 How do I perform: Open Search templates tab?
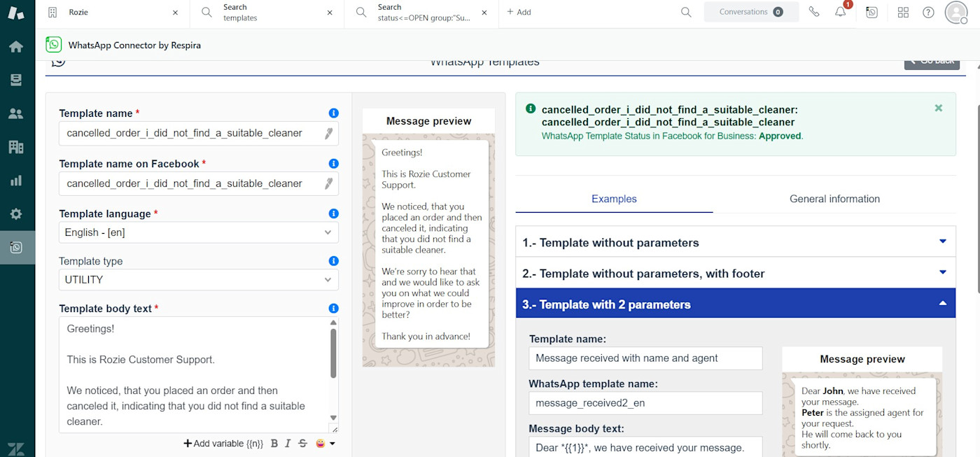(x=266, y=12)
